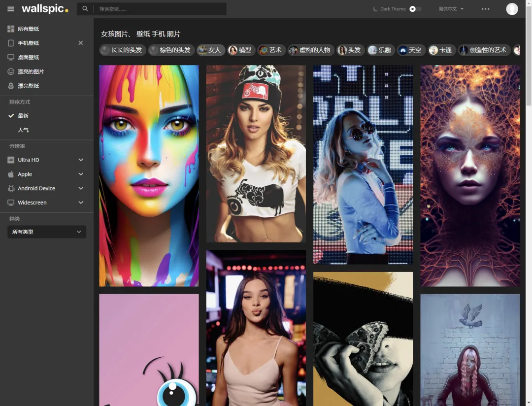
Task: Clear the 手机壁纸 filter with X icon
Action: [x=81, y=43]
